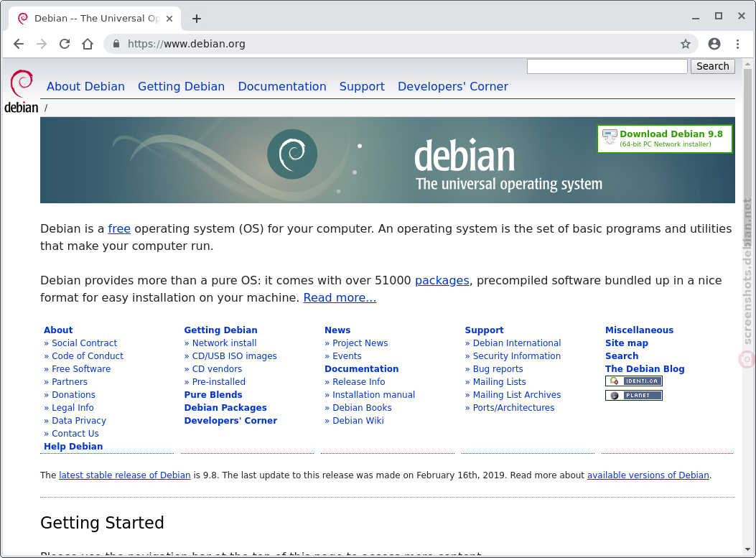Viewport: 756px width, 558px height.
Task: Click the Debian Packages link
Action: click(225, 408)
